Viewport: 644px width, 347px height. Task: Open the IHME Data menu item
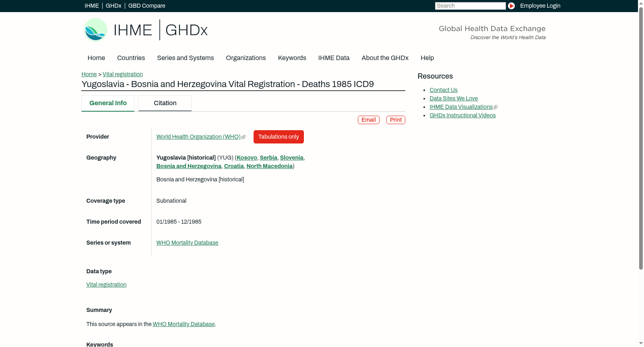click(334, 58)
